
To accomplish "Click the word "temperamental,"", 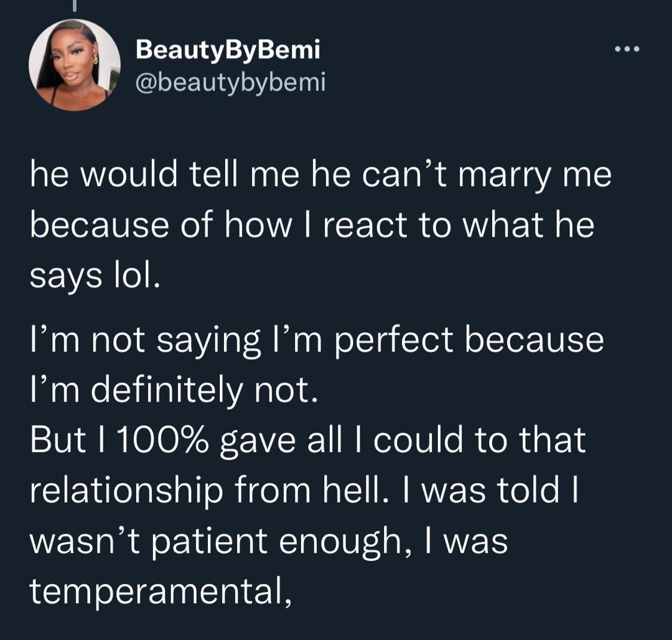I will [x=161, y=589].
